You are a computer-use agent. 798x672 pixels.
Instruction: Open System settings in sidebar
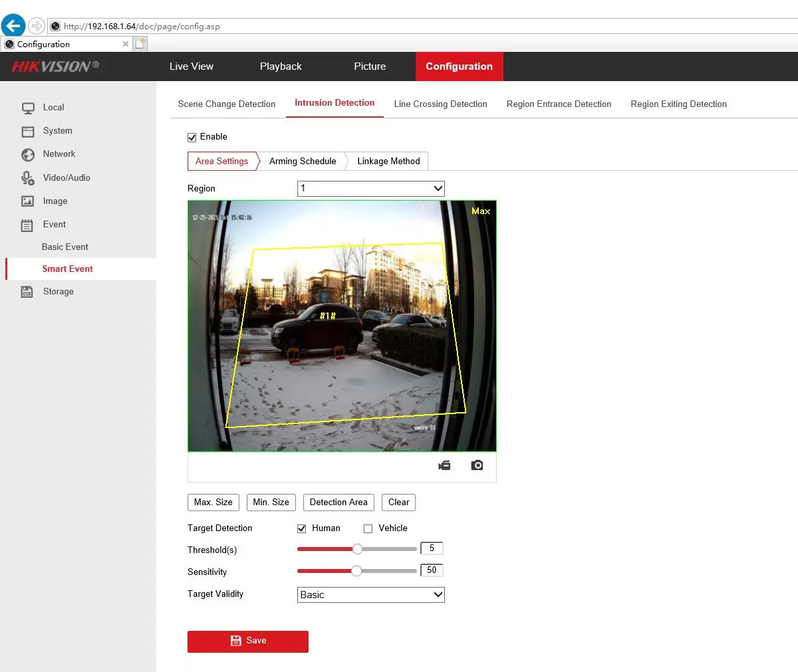(x=57, y=131)
